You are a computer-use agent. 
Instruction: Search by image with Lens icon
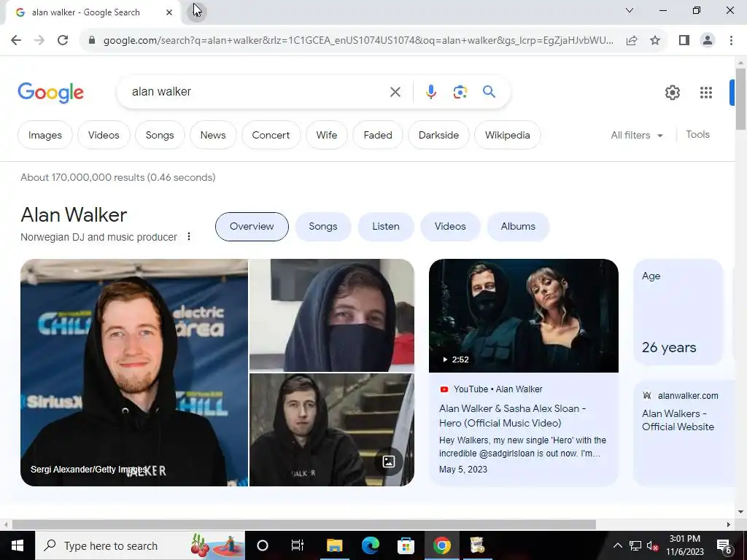(x=460, y=92)
